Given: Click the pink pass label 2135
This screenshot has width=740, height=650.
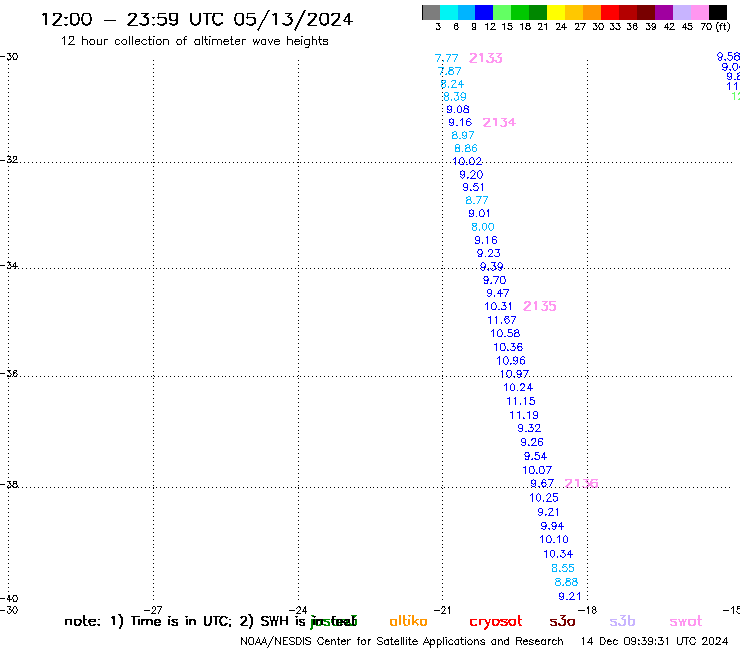Looking at the screenshot, I should click(x=539, y=306).
